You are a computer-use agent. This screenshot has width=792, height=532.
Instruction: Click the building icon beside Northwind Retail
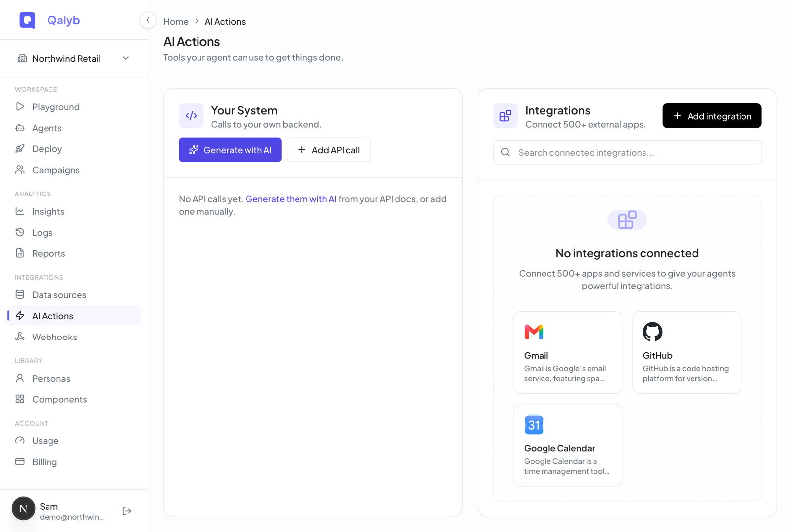(22, 58)
